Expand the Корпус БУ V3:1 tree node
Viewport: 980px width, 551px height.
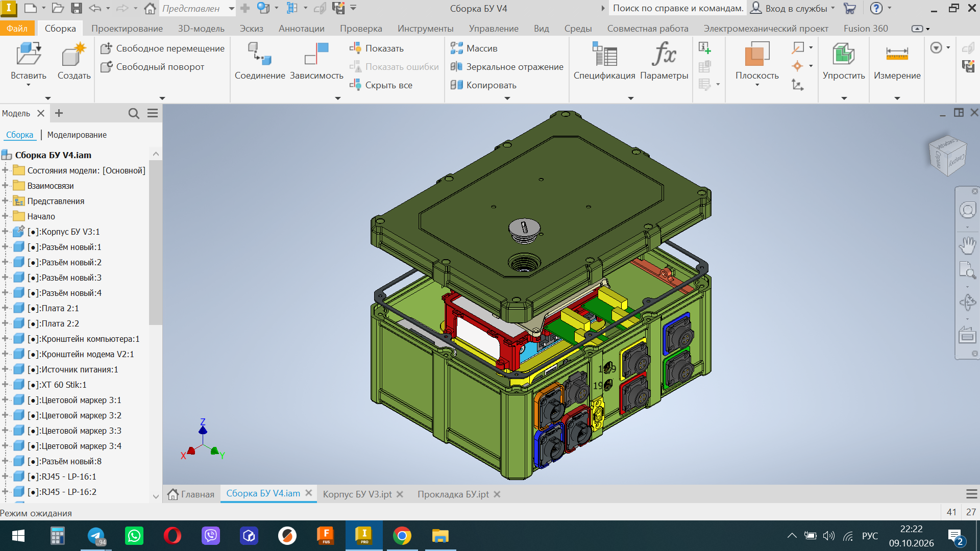tap(5, 232)
